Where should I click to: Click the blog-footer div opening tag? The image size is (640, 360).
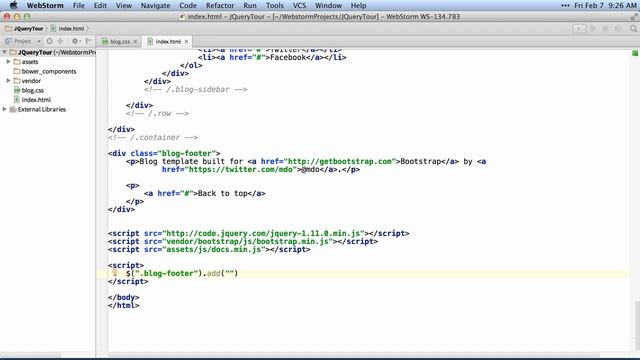164,153
